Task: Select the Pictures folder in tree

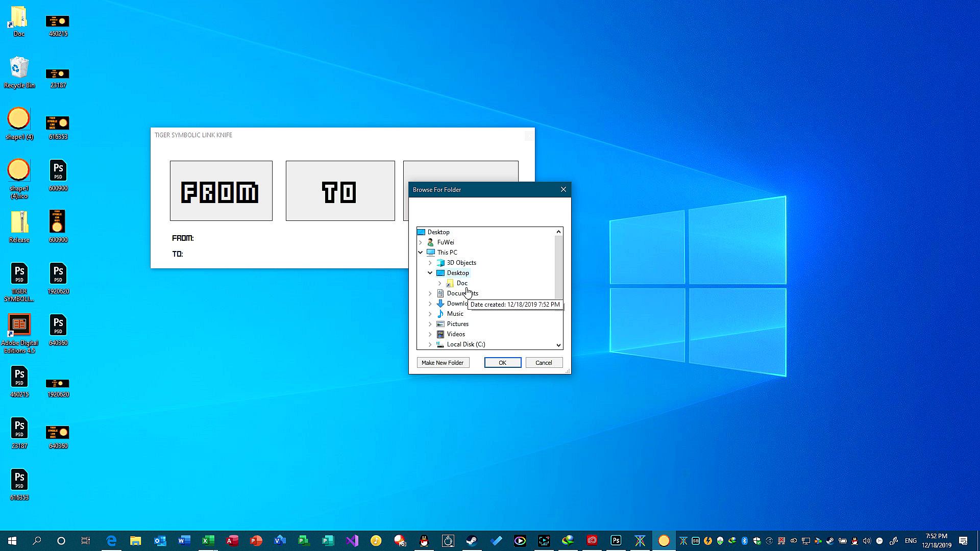Action: (457, 324)
